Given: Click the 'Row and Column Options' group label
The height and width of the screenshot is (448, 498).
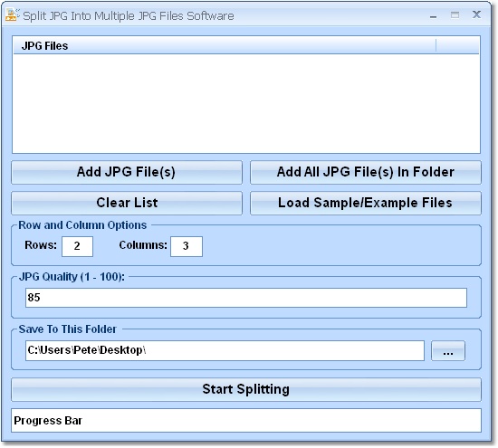Looking at the screenshot, I should [x=82, y=225].
